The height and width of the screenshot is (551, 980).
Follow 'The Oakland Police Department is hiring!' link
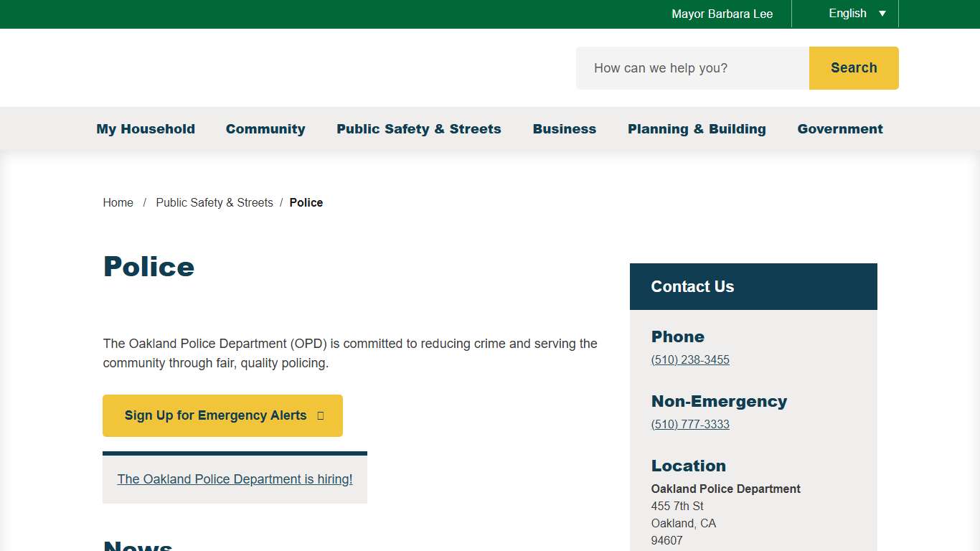(x=235, y=479)
